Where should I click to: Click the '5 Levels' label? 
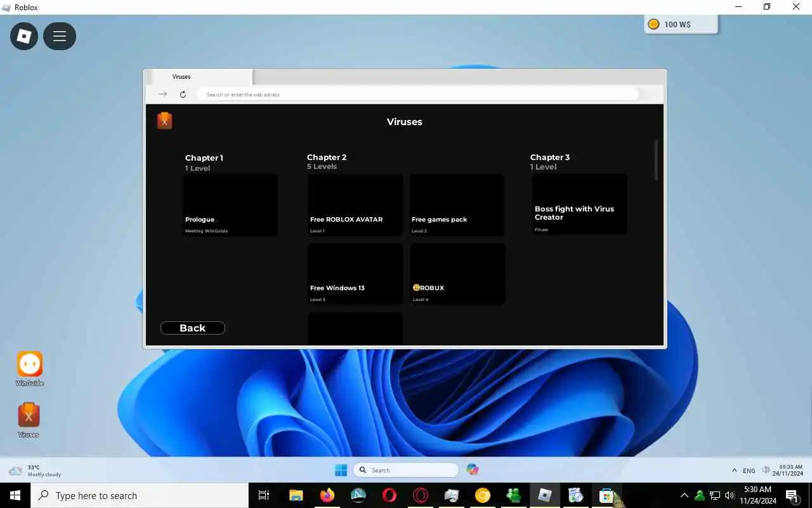coord(322,166)
